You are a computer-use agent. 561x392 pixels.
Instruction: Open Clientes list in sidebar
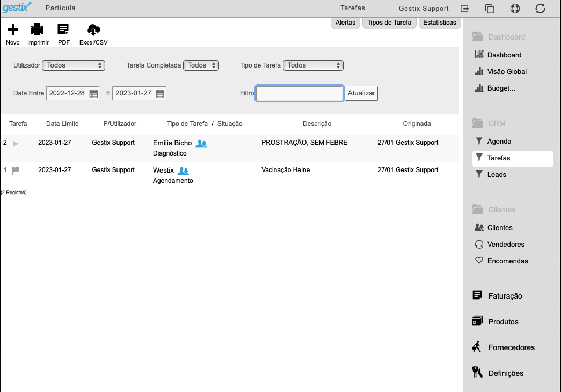point(499,227)
